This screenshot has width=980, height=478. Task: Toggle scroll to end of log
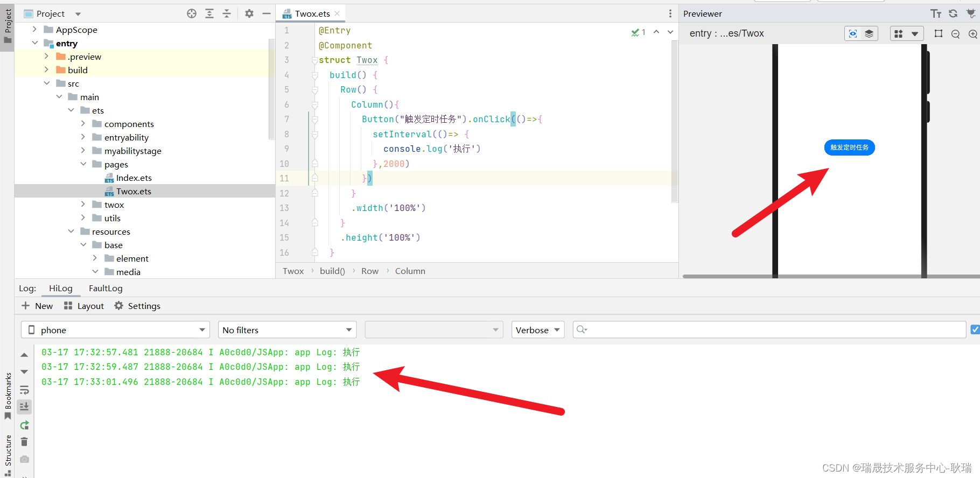pyautogui.click(x=24, y=407)
